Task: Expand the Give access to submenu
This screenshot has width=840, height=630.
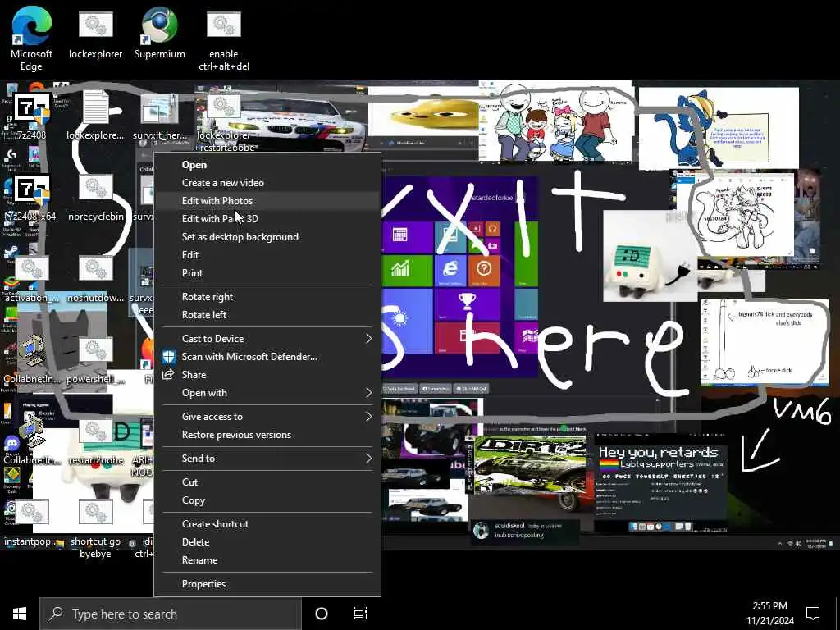Action: click(267, 416)
